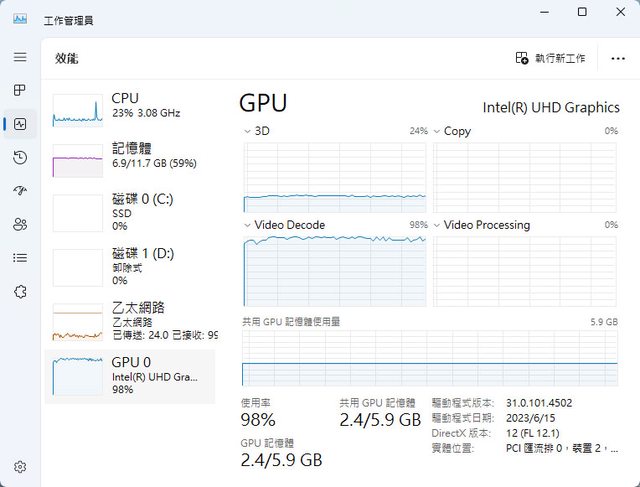Open the hamburger navigation menu
The width and height of the screenshot is (640, 487).
(x=20, y=57)
